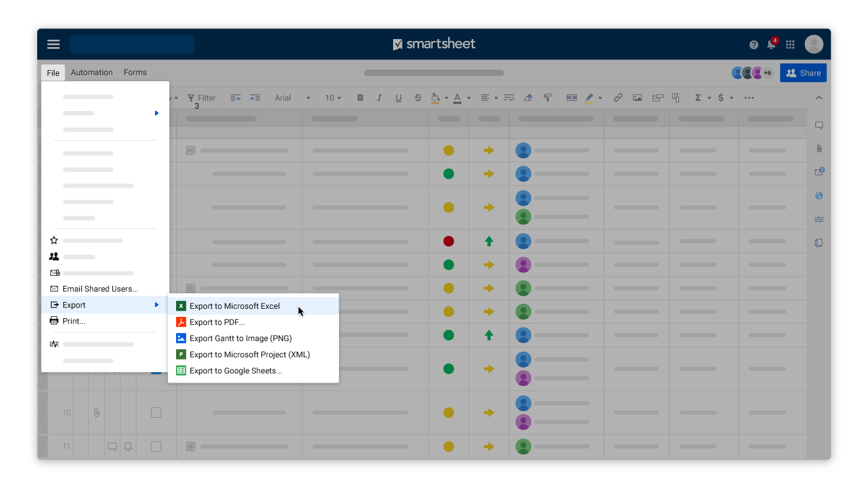Open the Help question mark icon
The height and width of the screenshot is (488, 868).
[754, 45]
